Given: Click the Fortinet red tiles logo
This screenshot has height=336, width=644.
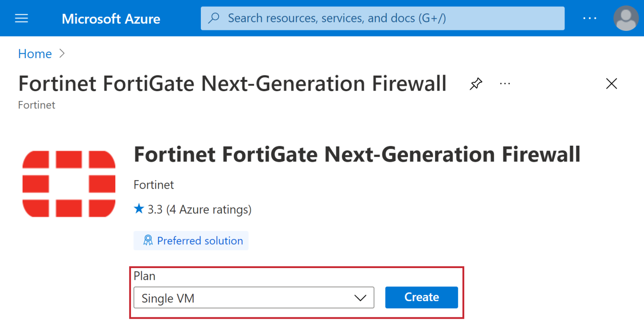Looking at the screenshot, I should point(68,183).
